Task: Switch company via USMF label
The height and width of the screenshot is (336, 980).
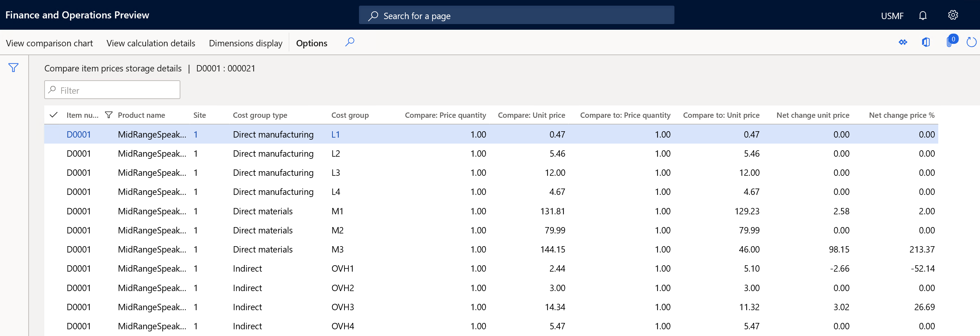Action: point(892,16)
